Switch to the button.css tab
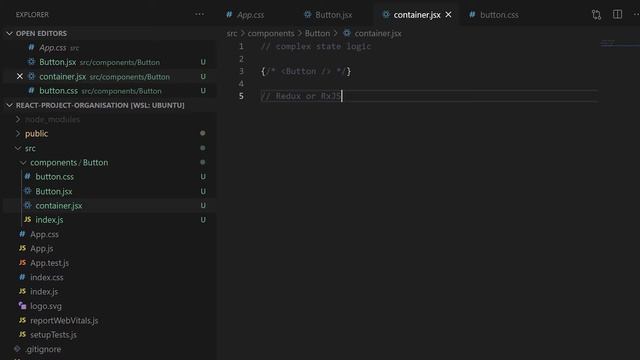Viewport: 640px width, 360px height. (x=494, y=15)
